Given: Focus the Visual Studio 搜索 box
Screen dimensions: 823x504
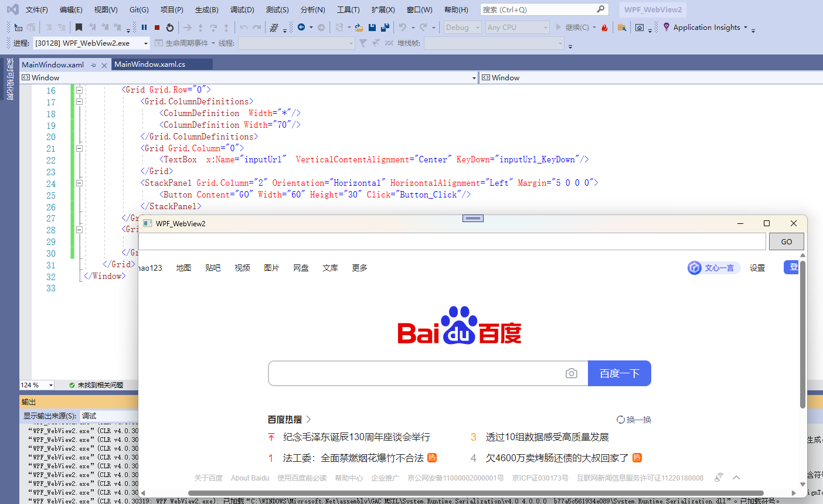Looking at the screenshot, I should coord(544,9).
